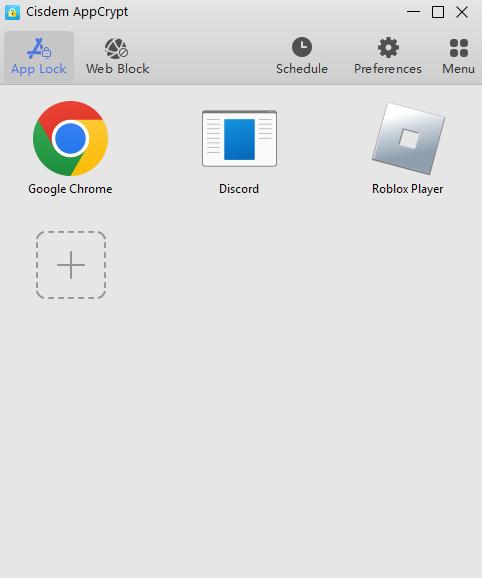Switch to Web Block tab label
This screenshot has height=578, width=482.
118,69
